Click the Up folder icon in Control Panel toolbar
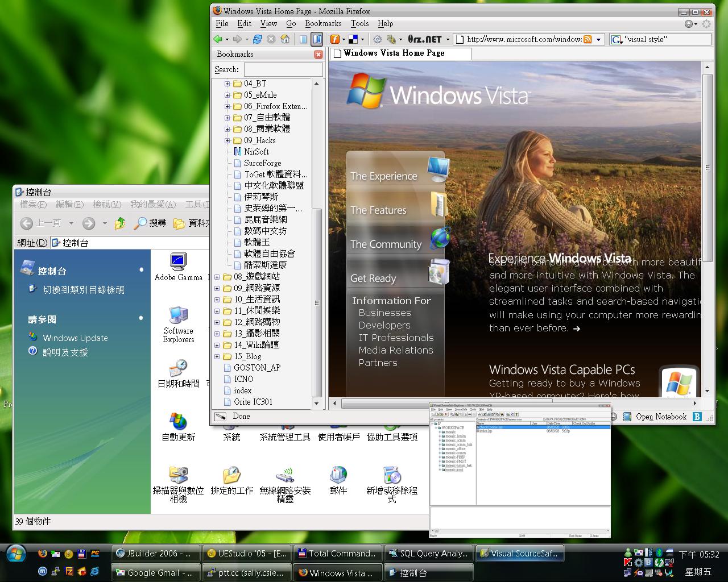Viewport: 728px width, 582px height. pyautogui.click(x=120, y=223)
